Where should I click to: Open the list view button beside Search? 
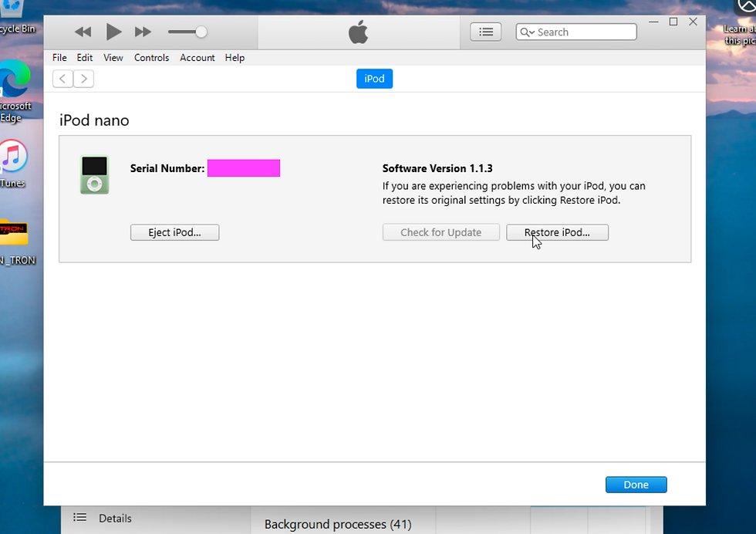485,32
